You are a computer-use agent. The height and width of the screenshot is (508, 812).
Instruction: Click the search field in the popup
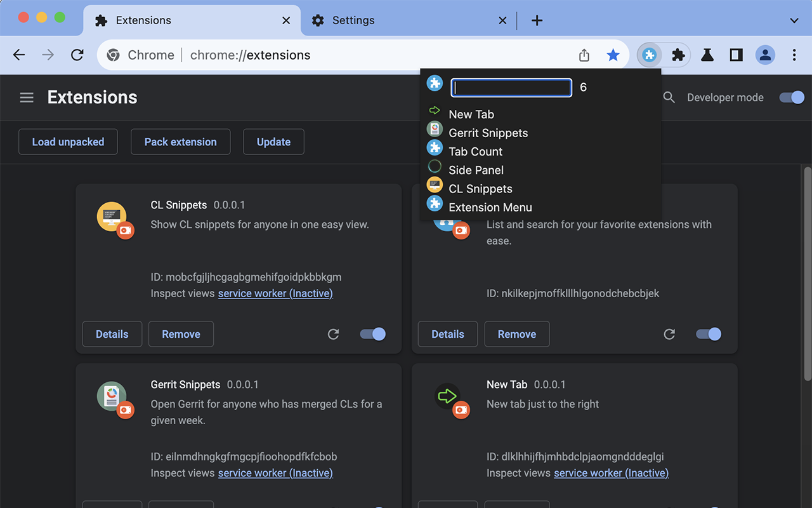[511, 87]
